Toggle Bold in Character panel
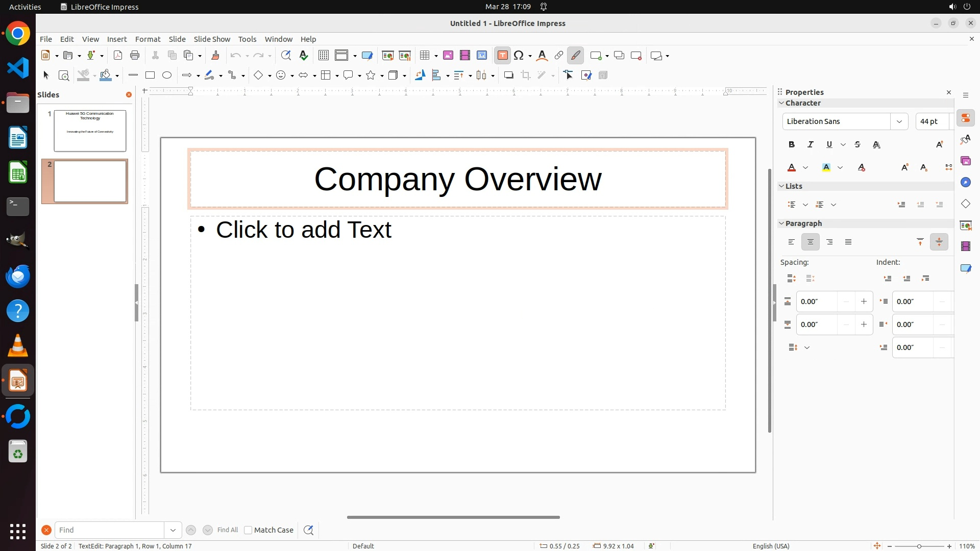Image resolution: width=980 pixels, height=551 pixels. 792,145
